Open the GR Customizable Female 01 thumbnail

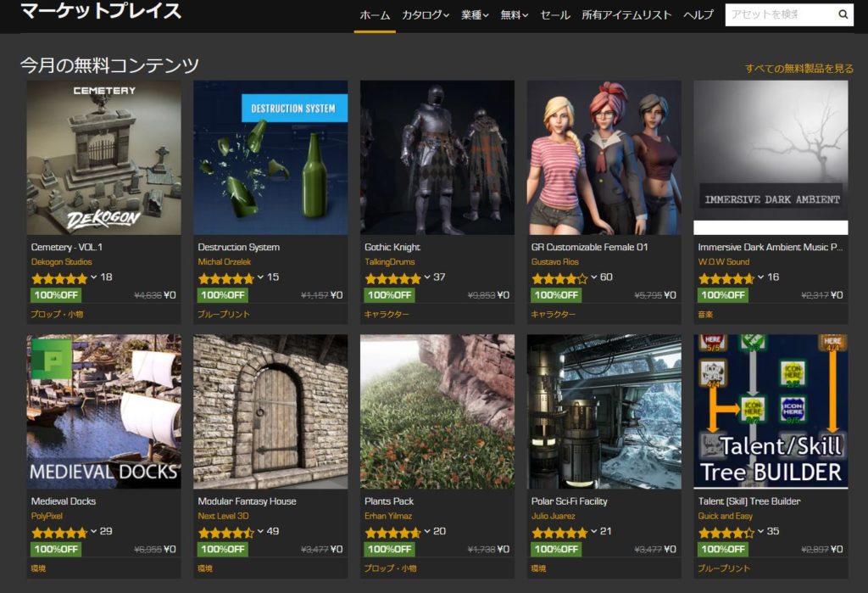(604, 158)
